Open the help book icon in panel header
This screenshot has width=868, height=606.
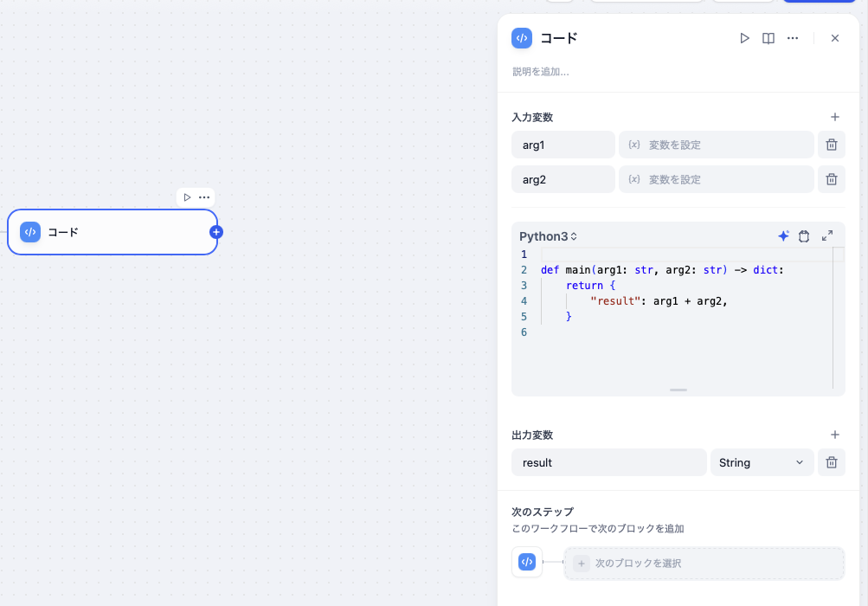coord(768,38)
